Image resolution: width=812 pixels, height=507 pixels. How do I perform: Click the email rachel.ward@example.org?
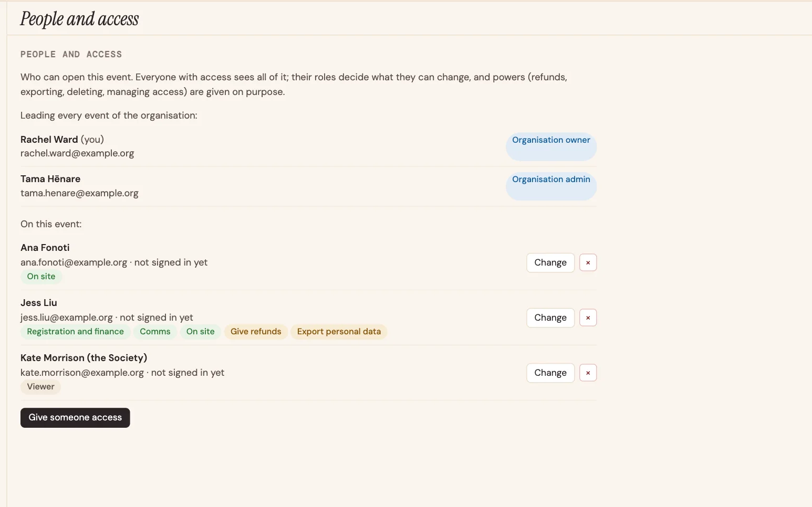[77, 153]
